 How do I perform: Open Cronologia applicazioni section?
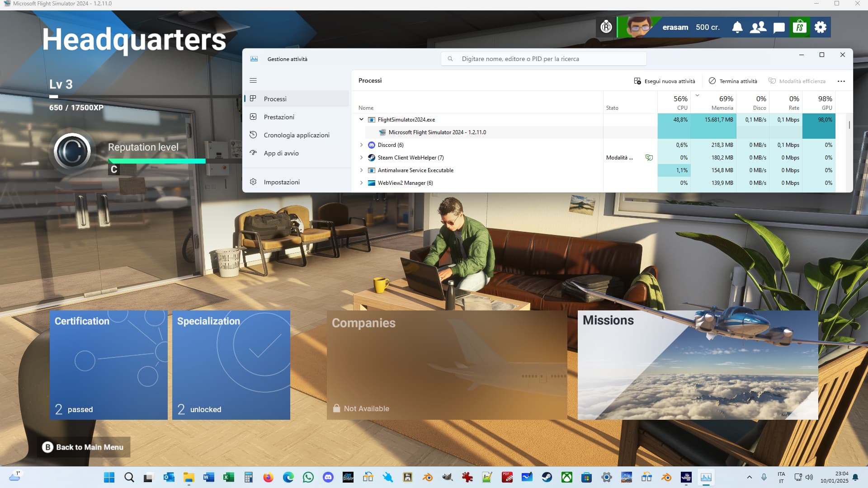(x=296, y=135)
